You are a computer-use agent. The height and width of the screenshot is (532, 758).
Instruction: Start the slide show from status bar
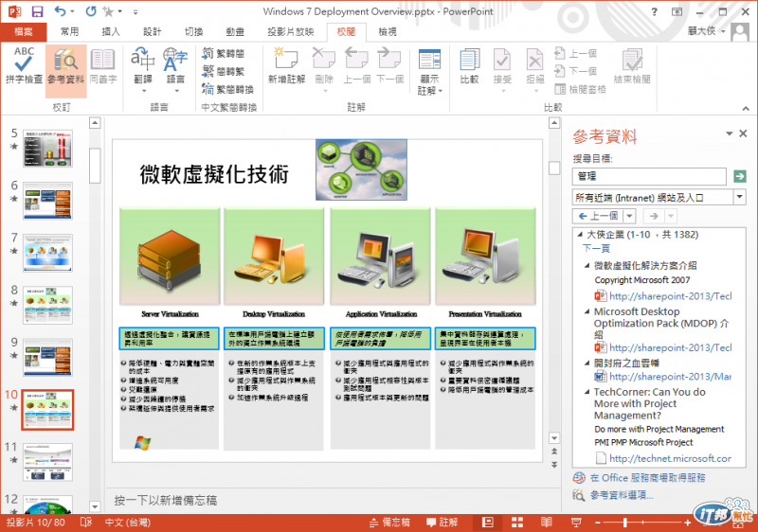(x=576, y=523)
